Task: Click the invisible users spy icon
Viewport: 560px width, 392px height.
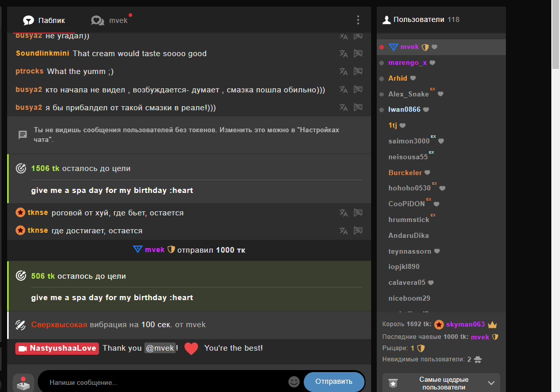Action: pos(478,359)
